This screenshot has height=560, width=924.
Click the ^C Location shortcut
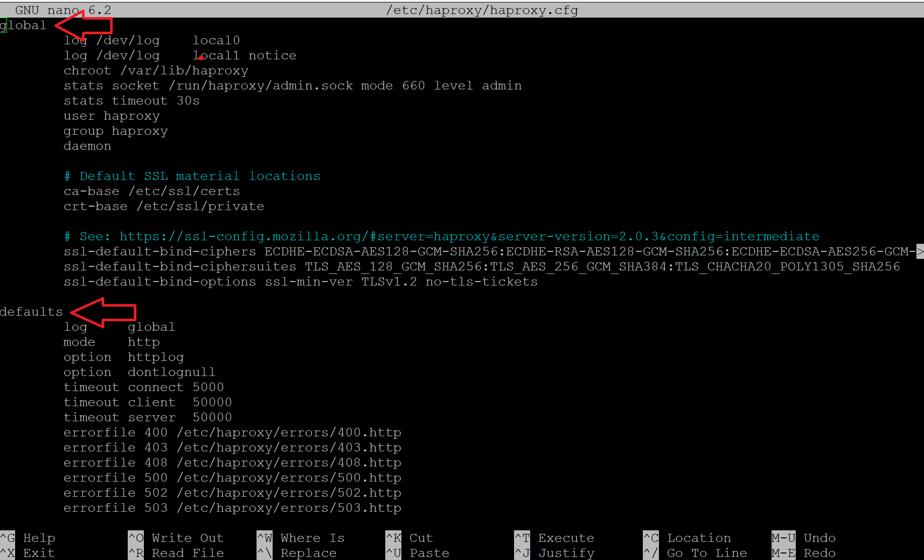click(687, 538)
